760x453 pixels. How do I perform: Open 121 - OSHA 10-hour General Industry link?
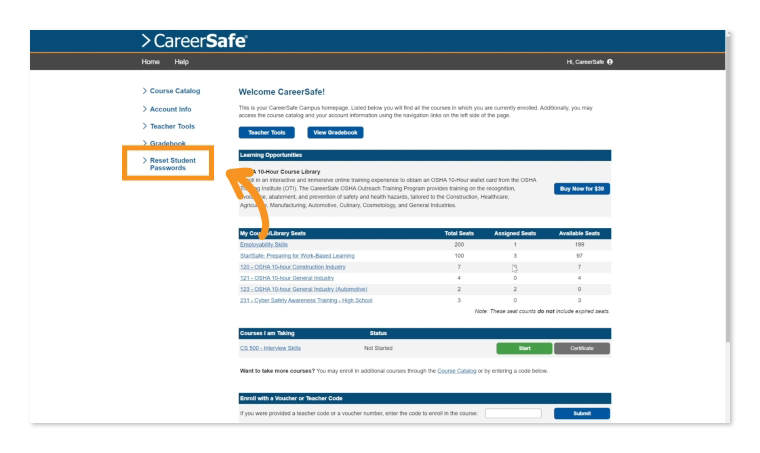coord(287,278)
